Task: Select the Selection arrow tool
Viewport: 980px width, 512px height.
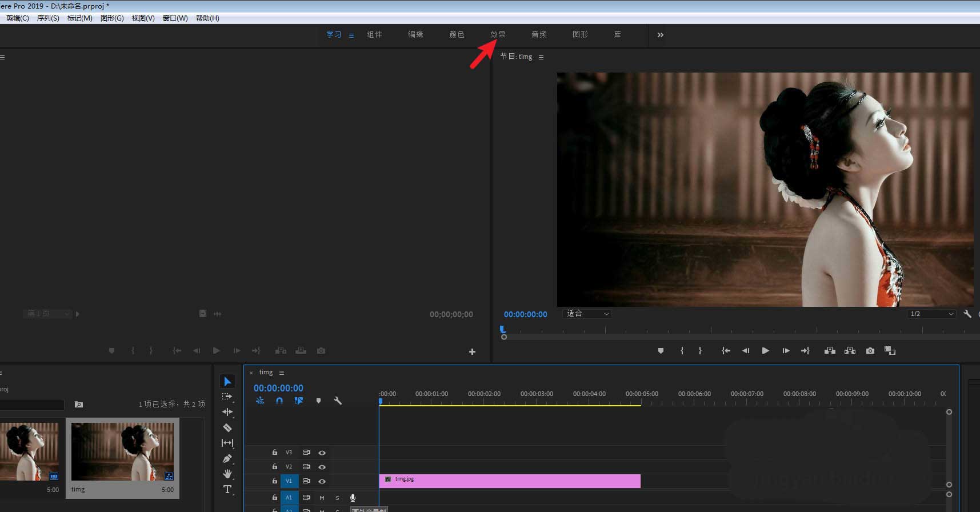Action: point(227,382)
